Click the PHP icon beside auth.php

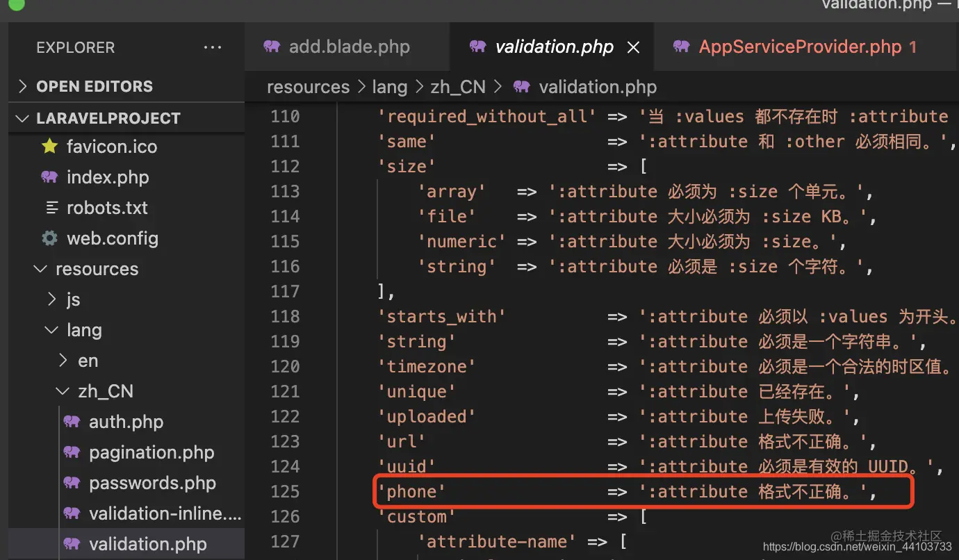pos(72,421)
